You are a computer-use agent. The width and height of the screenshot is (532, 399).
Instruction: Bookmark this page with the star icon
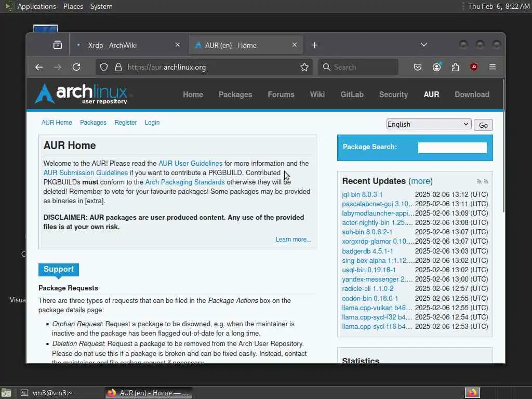[x=304, y=67]
